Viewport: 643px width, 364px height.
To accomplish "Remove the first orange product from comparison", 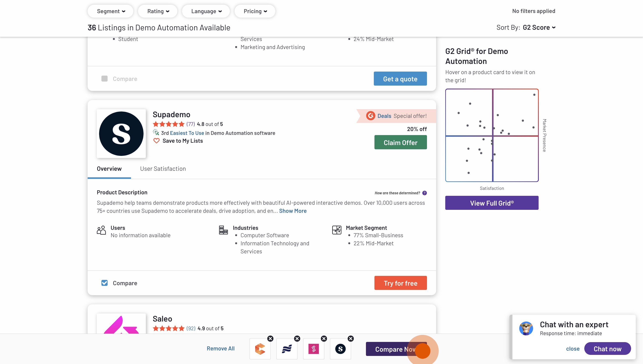I will click(x=270, y=339).
